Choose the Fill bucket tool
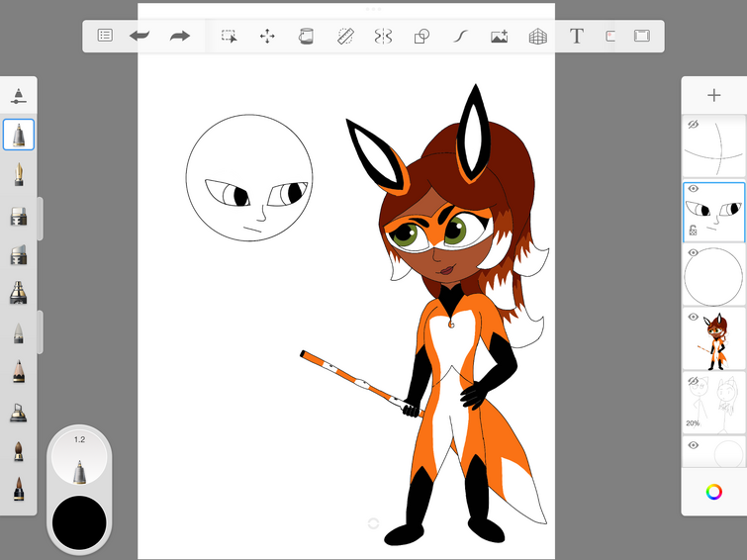The image size is (747, 560). click(x=306, y=37)
